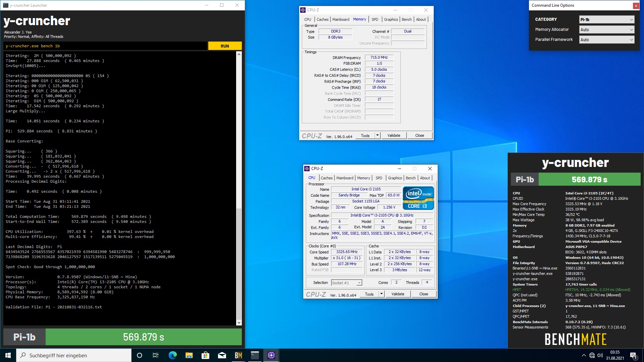The width and height of the screenshot is (644, 362).
Task: Click Close button in lower CPU-Z CPU window
Action: [x=424, y=294]
